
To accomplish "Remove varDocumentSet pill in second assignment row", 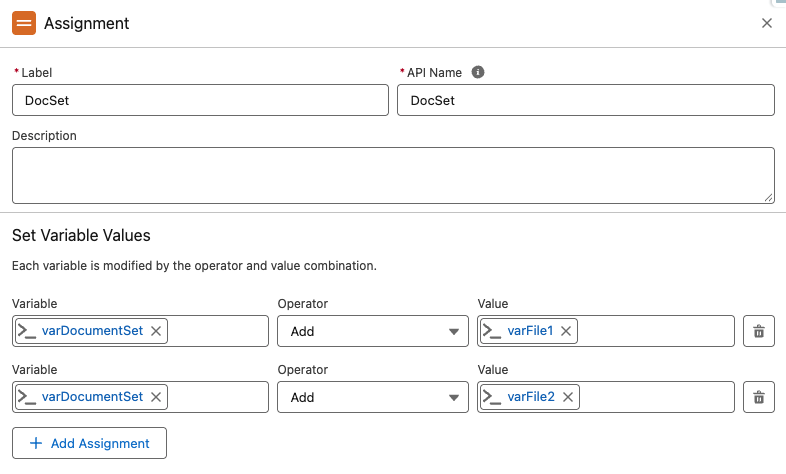I will point(156,397).
